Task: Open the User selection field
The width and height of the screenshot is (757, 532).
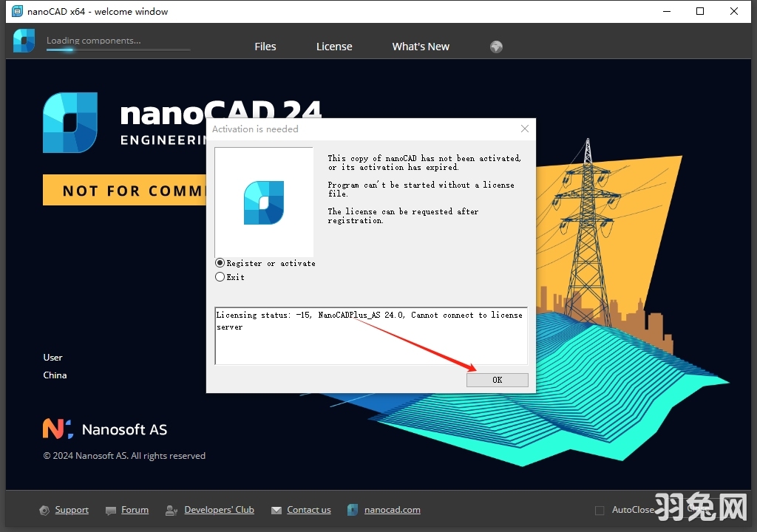Action: pos(52,357)
